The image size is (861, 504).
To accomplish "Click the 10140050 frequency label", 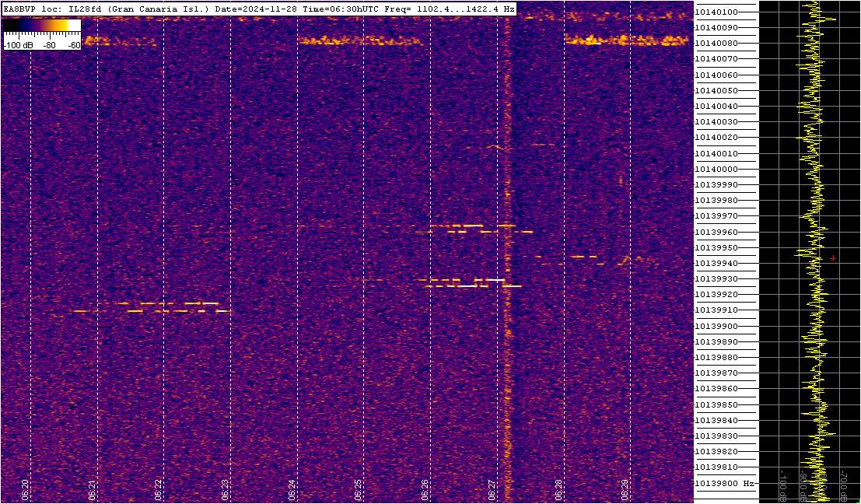I will 716,90.
